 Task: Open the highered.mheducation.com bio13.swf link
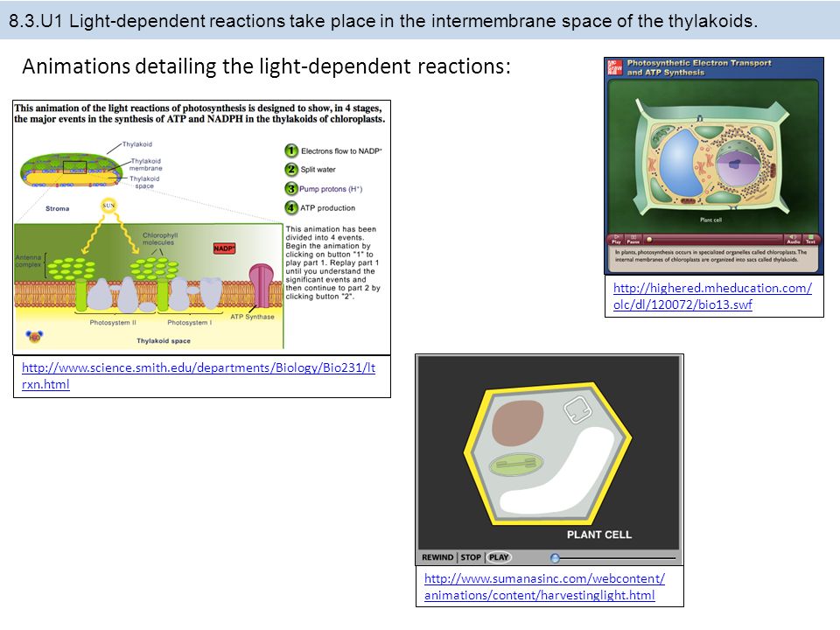click(x=712, y=297)
